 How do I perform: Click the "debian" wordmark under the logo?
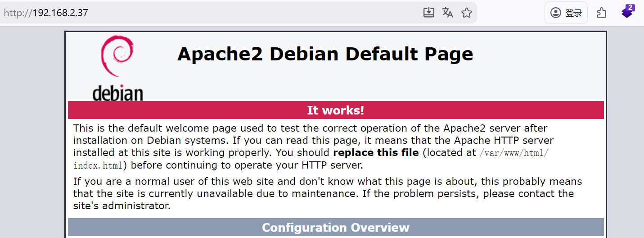[117, 93]
